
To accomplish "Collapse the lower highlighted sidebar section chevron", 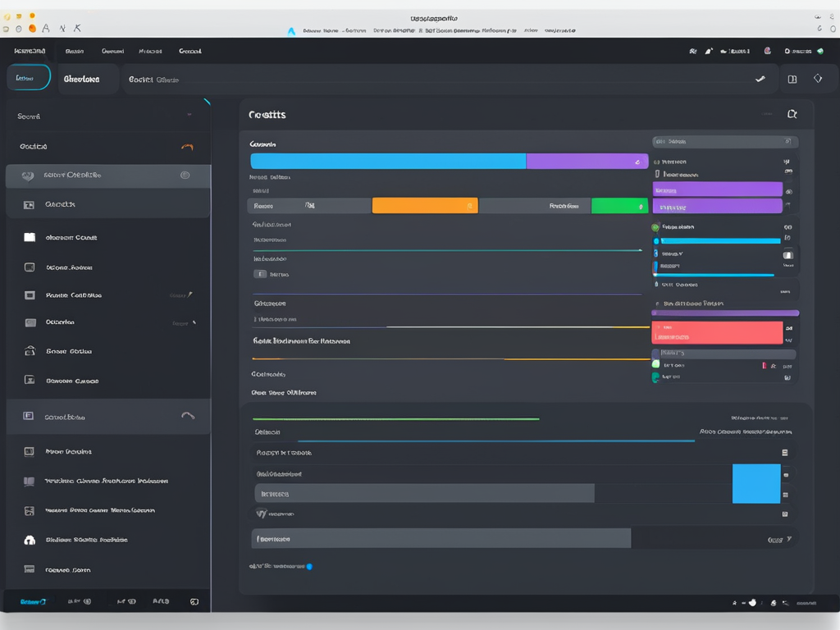I will pos(188,416).
